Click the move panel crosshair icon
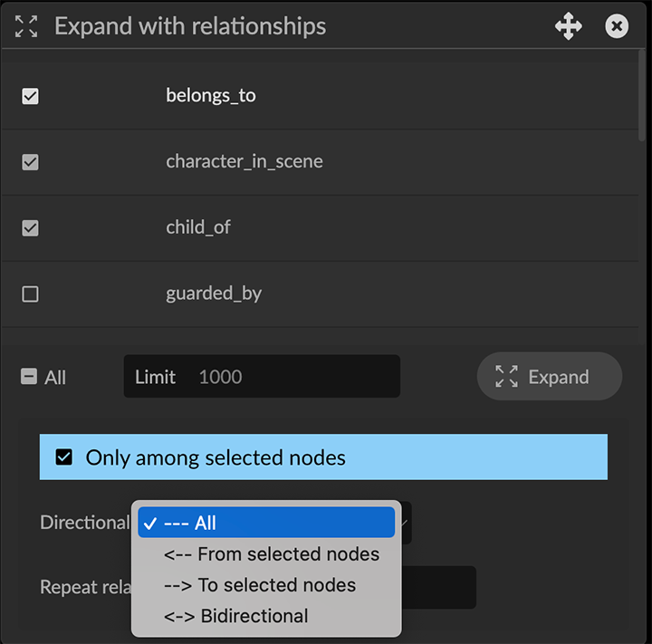This screenshot has width=652, height=644. [x=569, y=26]
